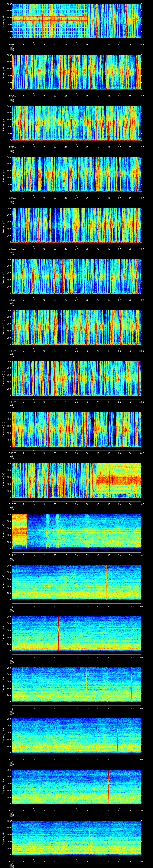Click the red vertical spike near 5s in 8:14:00 panel
The height and width of the screenshot is (868, 153).
pyautogui.click(x=23, y=685)
